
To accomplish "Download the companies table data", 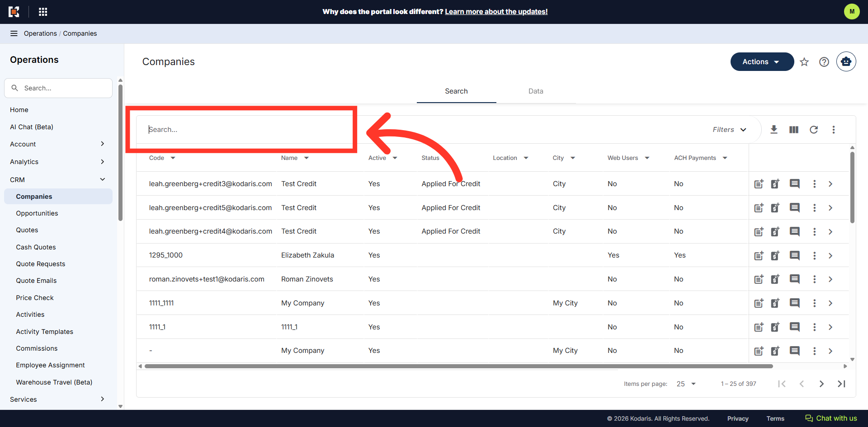I will [774, 130].
